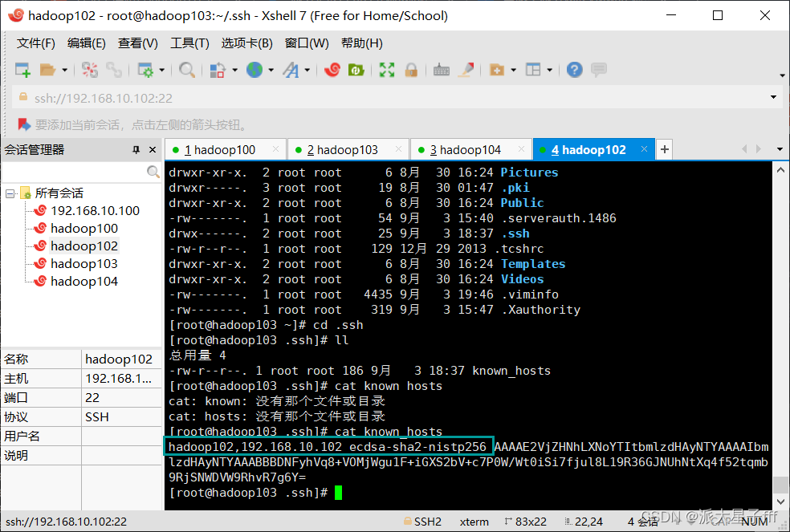Click the search button in session manager
The height and width of the screenshot is (532, 790).
pos(153,171)
